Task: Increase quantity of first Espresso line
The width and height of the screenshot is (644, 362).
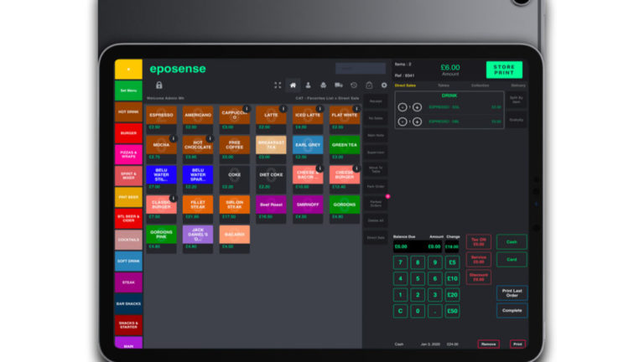Action: point(417,107)
